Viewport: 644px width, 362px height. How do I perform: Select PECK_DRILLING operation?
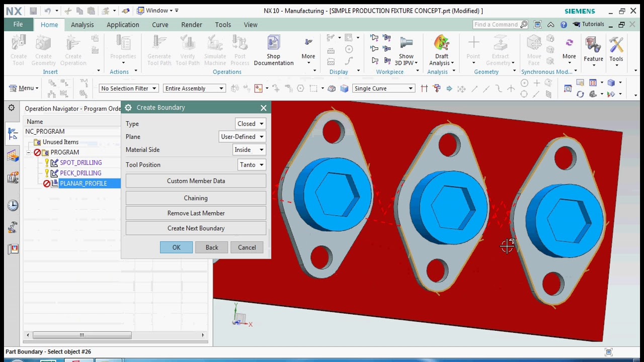(80, 173)
